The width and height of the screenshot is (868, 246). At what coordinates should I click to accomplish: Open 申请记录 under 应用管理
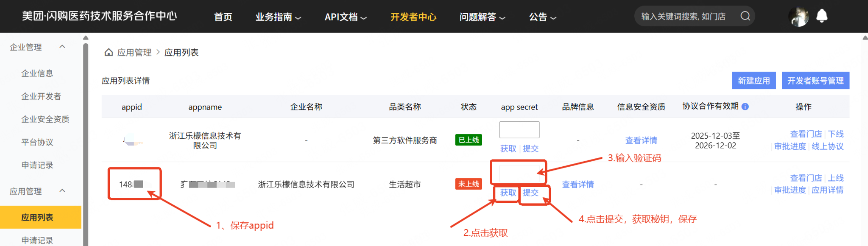tap(37, 240)
